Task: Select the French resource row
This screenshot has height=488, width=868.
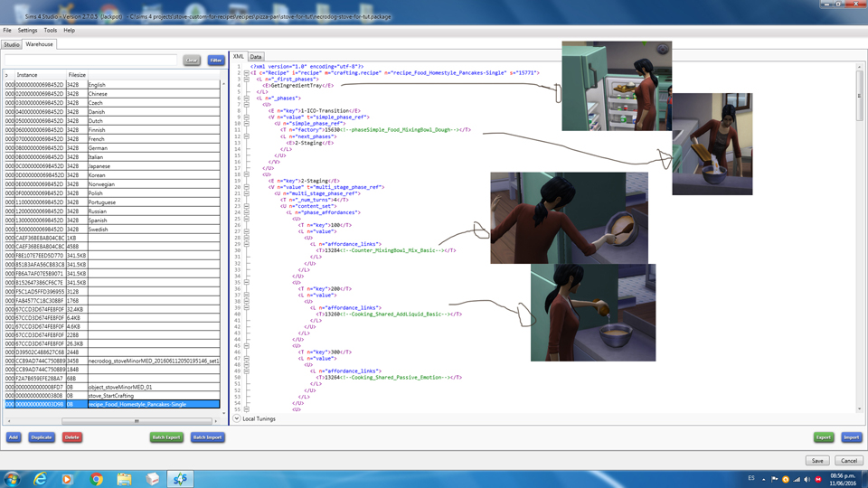Action: coord(112,139)
